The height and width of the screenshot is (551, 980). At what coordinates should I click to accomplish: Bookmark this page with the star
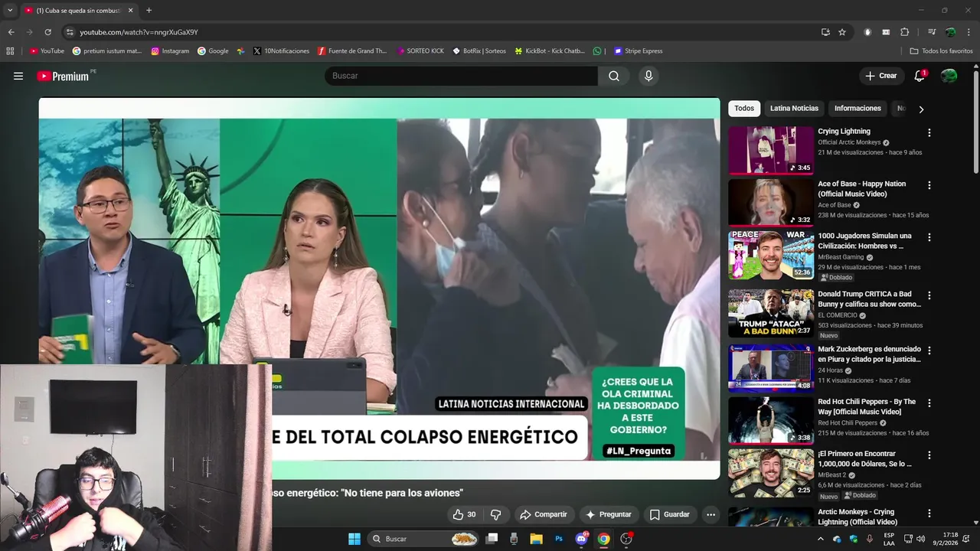pyautogui.click(x=842, y=32)
